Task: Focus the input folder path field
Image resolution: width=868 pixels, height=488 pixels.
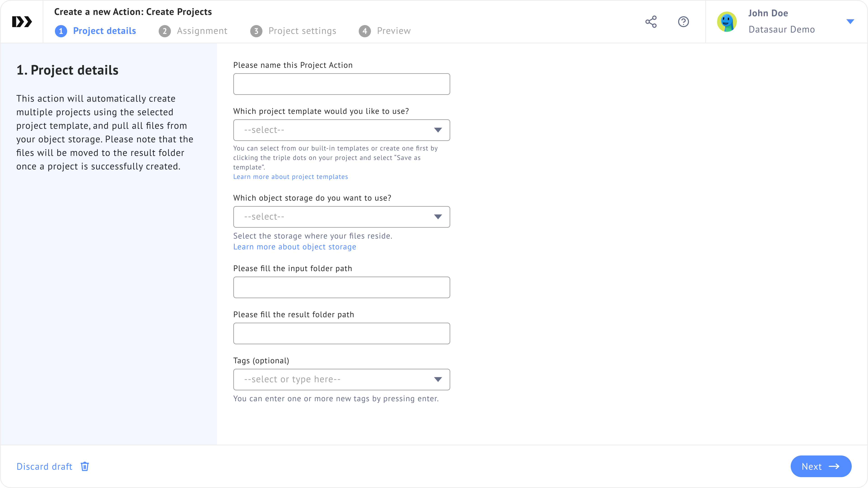Action: pyautogui.click(x=341, y=287)
